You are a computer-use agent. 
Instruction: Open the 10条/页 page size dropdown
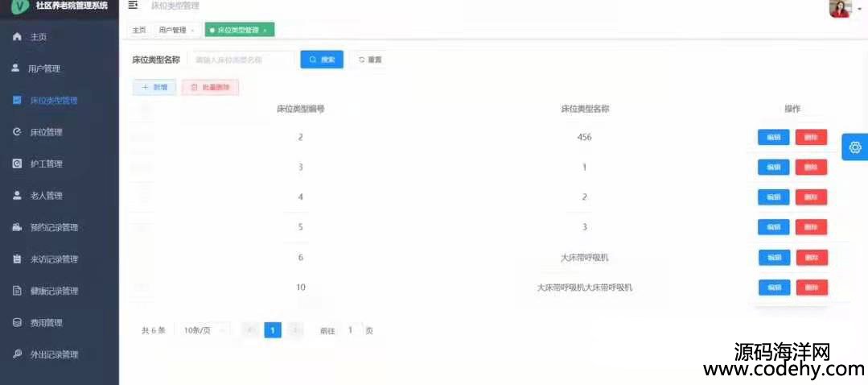(x=202, y=330)
